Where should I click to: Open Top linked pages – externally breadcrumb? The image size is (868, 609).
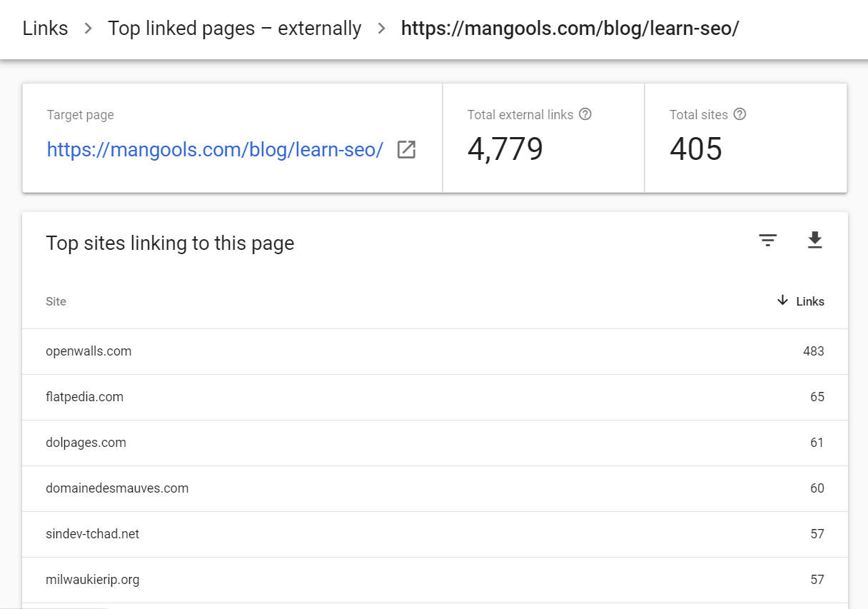coord(234,29)
